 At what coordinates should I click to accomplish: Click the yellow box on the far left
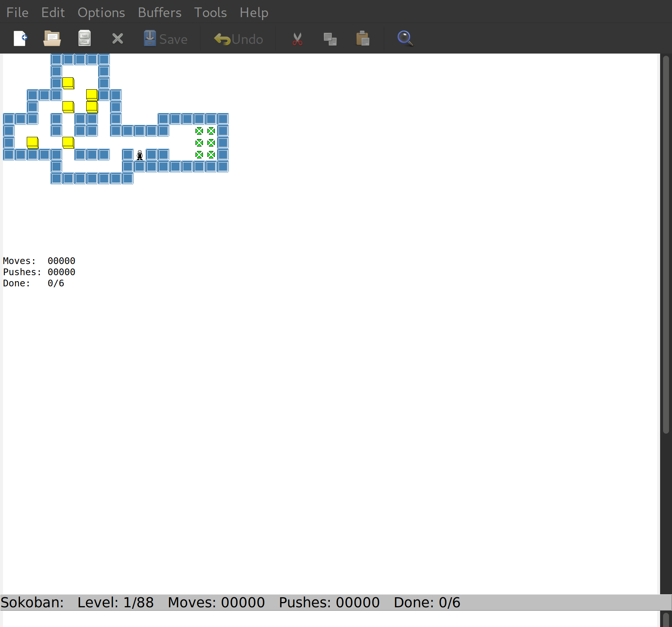coord(33,143)
